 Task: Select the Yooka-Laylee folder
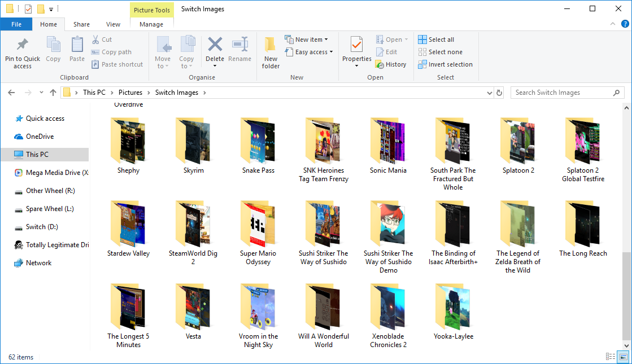(x=453, y=312)
